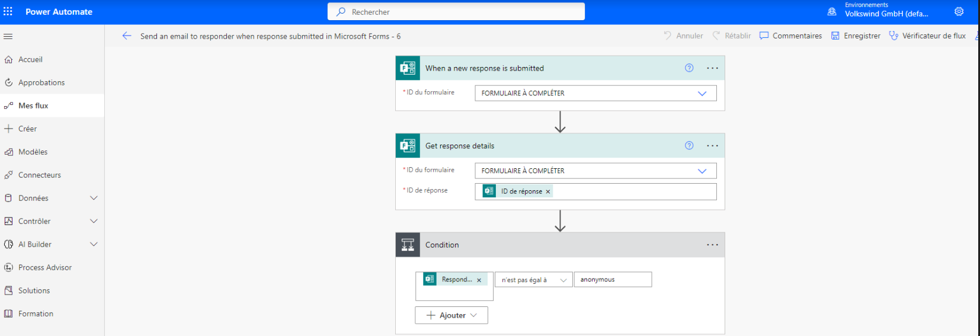Click the Accueil home icon
The image size is (980, 336).
8,59
